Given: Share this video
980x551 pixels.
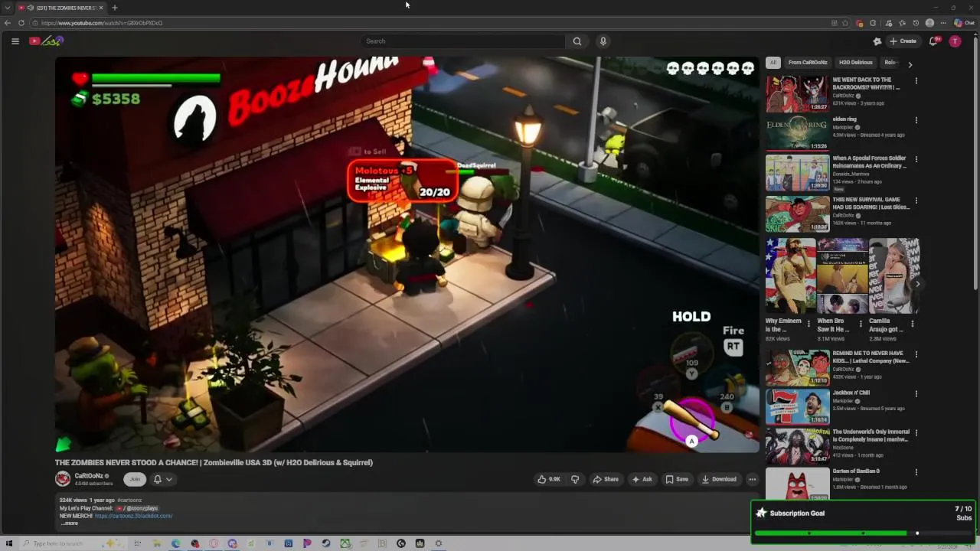Looking at the screenshot, I should [606, 479].
